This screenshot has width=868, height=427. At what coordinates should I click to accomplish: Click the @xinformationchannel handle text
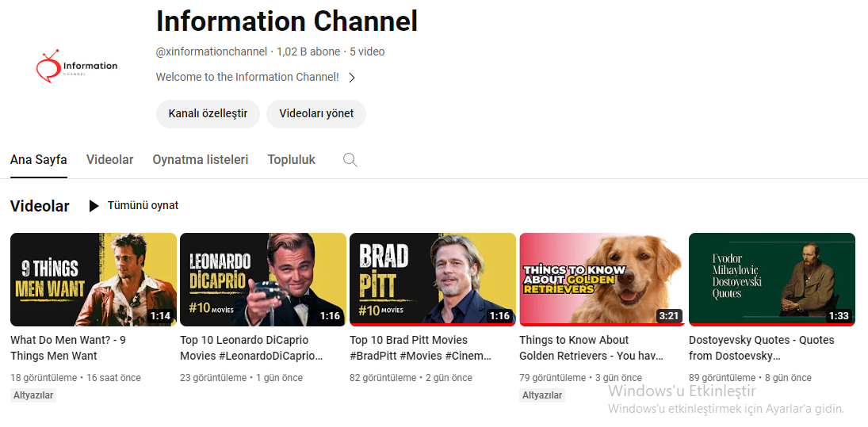click(212, 52)
